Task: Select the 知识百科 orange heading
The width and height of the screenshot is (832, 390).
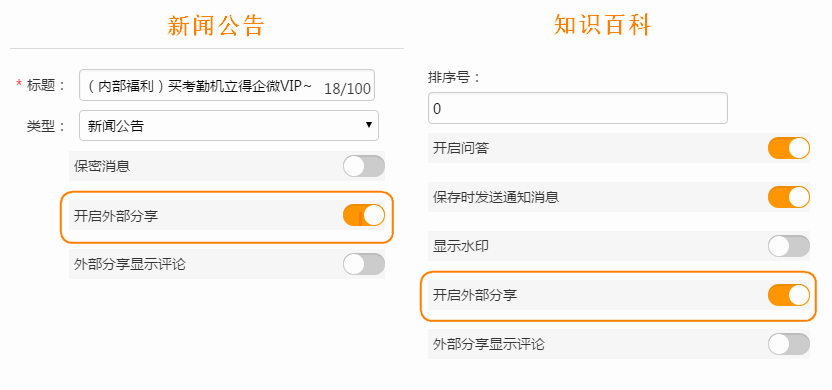Action: [602, 24]
